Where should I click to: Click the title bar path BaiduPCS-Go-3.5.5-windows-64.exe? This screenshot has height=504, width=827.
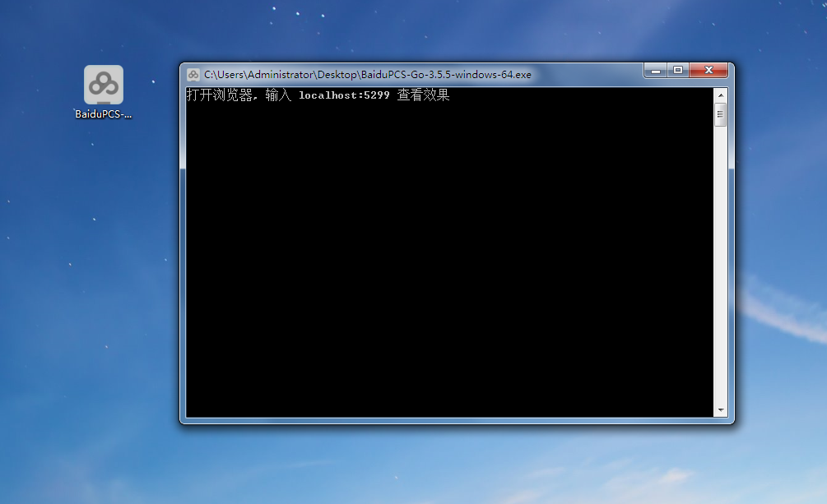[x=367, y=74]
